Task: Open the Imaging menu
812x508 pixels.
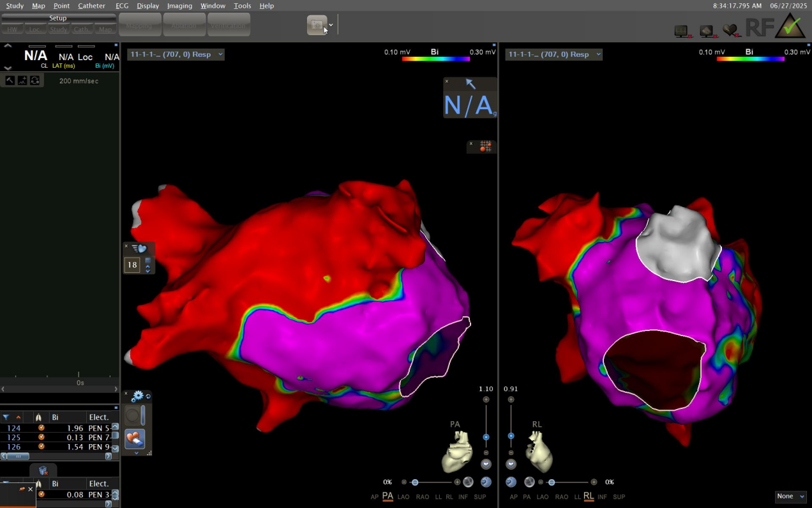Action: [179, 6]
